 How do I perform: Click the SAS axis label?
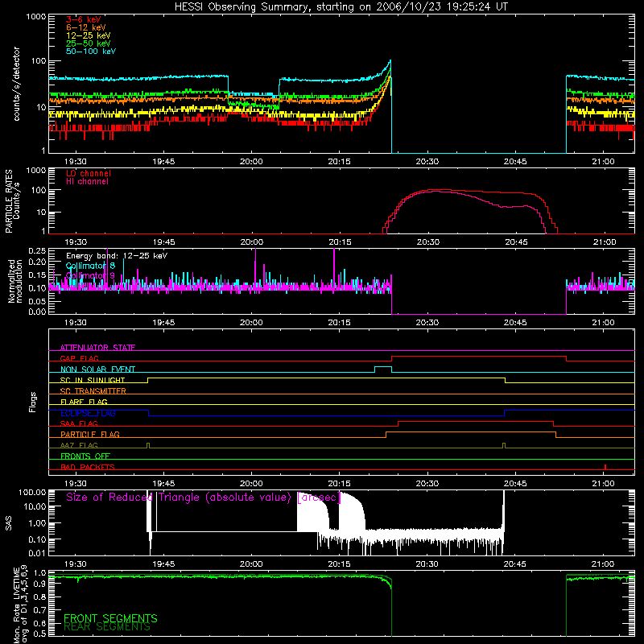coord(8,523)
